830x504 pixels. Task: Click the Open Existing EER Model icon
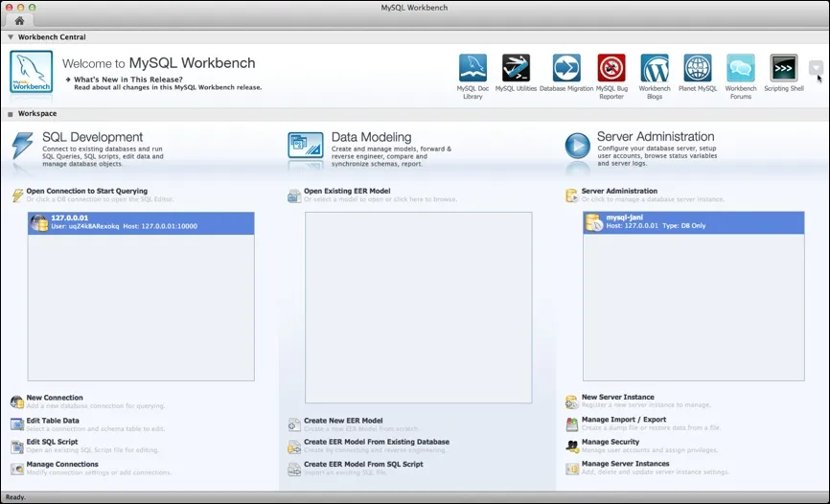[294, 195]
